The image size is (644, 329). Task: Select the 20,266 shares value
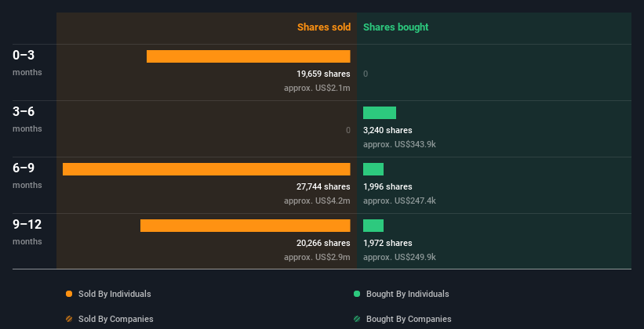pos(323,243)
